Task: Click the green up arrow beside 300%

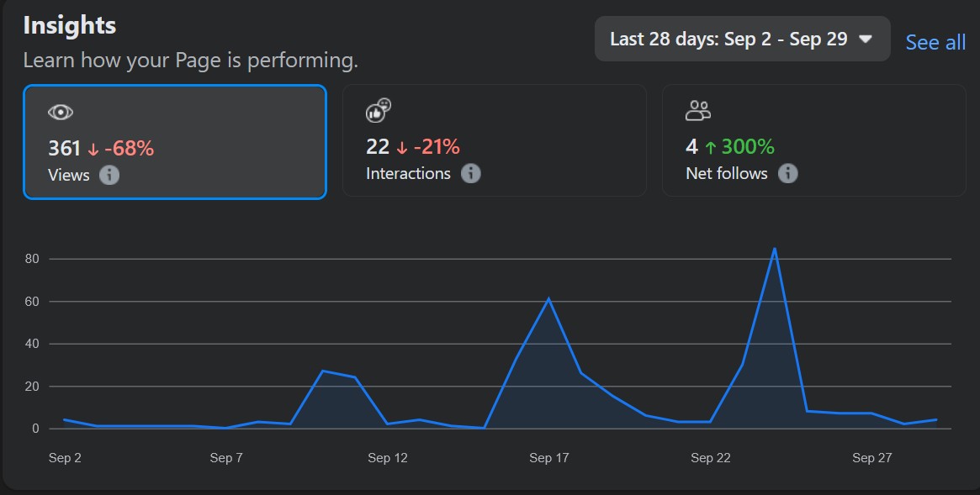Action: [x=710, y=147]
